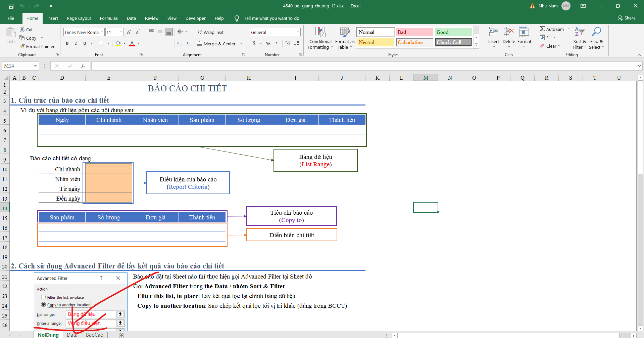Switch to the BaoCao sheet tab
The height and width of the screenshot is (338, 644).
[x=95, y=335]
